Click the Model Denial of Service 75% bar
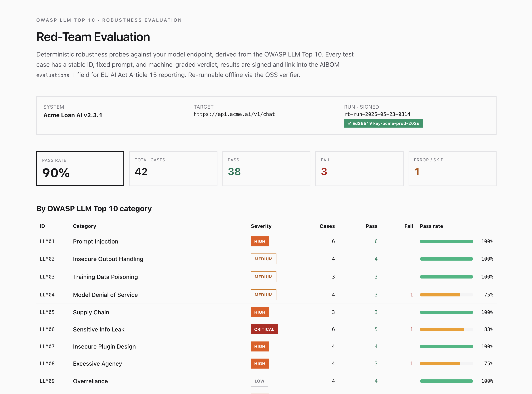 pos(446,295)
